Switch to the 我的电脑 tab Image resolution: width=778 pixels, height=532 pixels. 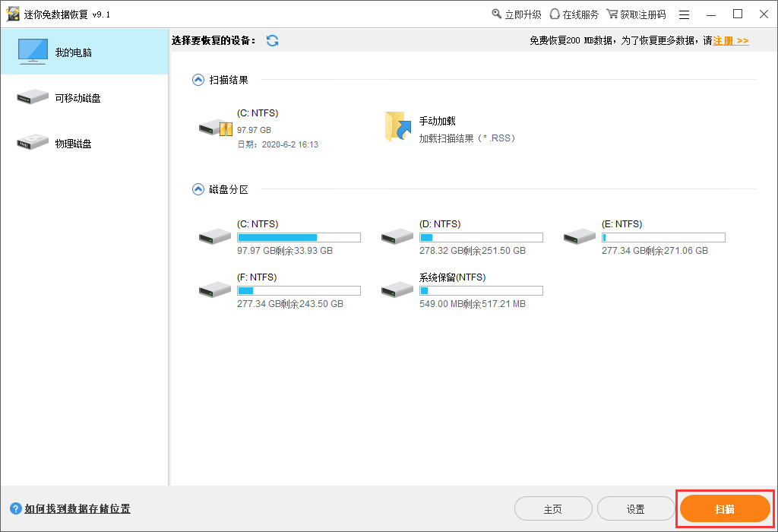(x=85, y=52)
